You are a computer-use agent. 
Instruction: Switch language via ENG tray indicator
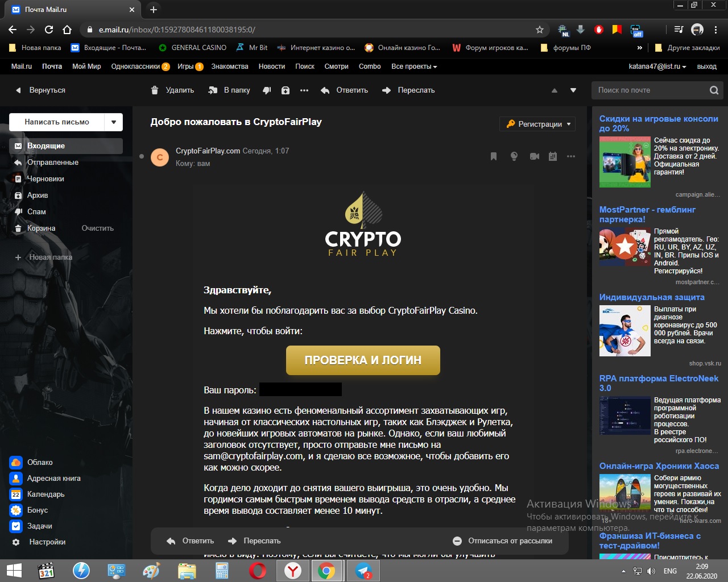(670, 571)
